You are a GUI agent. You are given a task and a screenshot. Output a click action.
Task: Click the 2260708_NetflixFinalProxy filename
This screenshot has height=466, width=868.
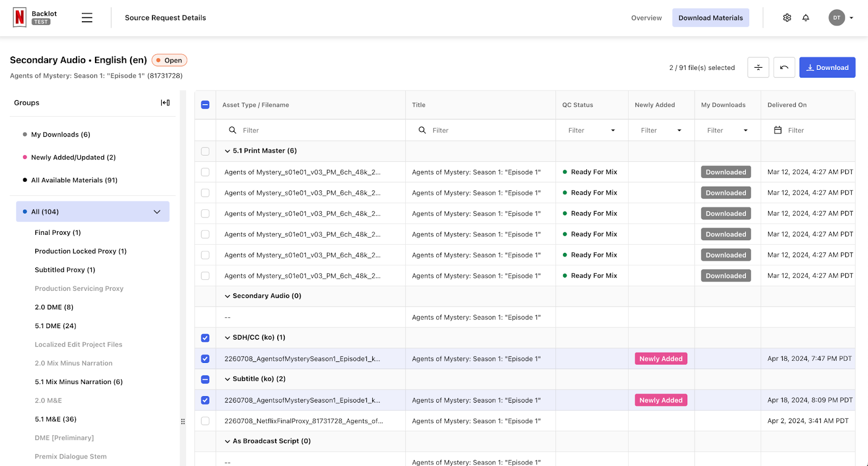click(303, 421)
